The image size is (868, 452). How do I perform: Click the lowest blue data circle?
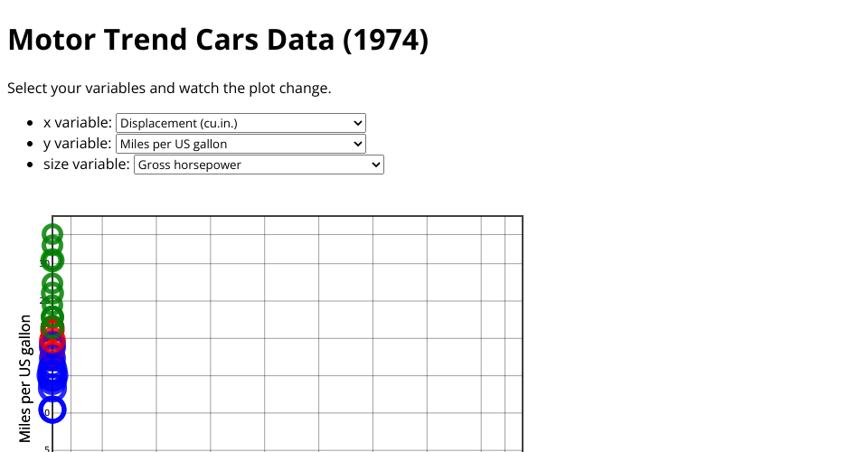click(52, 410)
